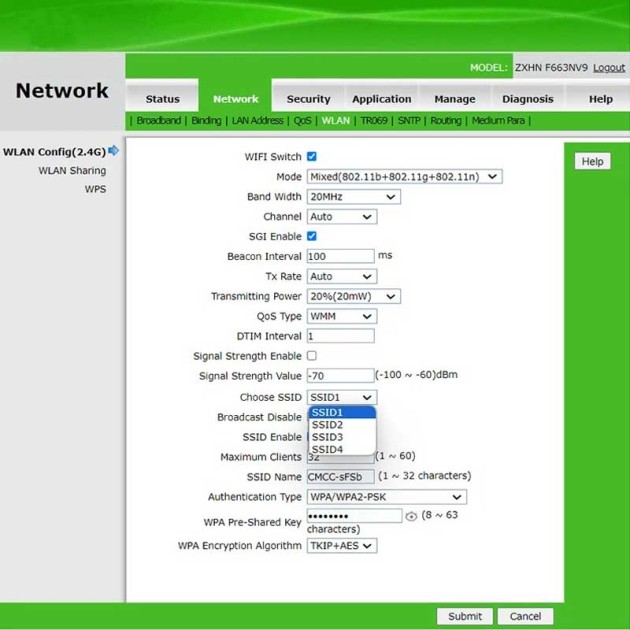The height and width of the screenshot is (630, 630).
Task: Open the Authentication Type dropdown
Action: click(386, 497)
